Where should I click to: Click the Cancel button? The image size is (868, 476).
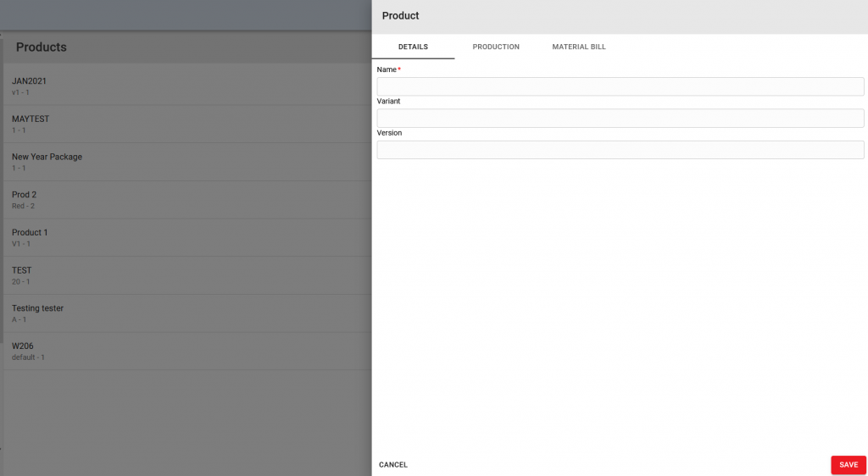[393, 465]
